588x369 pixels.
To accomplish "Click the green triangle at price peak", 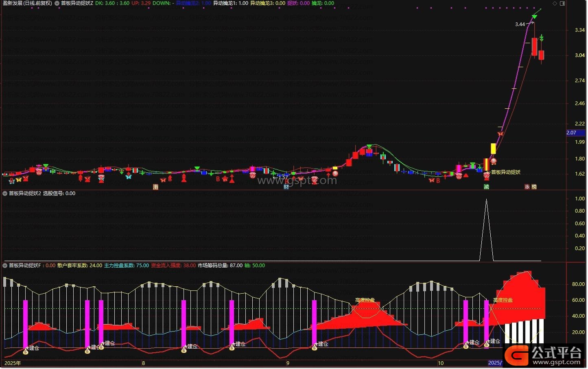I will pos(534,17).
